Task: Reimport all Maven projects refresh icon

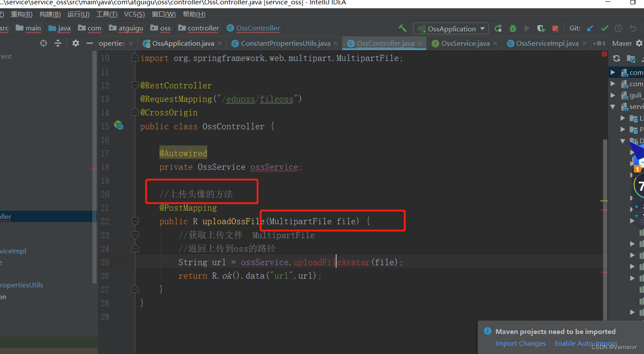Action: click(617, 58)
